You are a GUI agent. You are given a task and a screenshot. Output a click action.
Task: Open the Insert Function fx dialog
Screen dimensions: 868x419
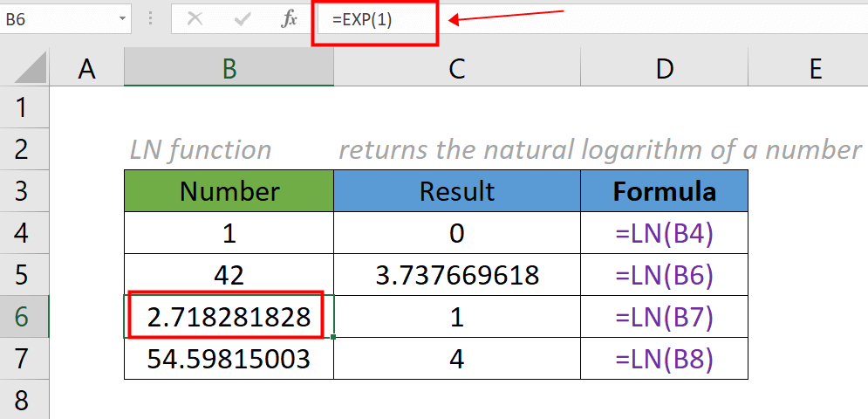coord(289,19)
